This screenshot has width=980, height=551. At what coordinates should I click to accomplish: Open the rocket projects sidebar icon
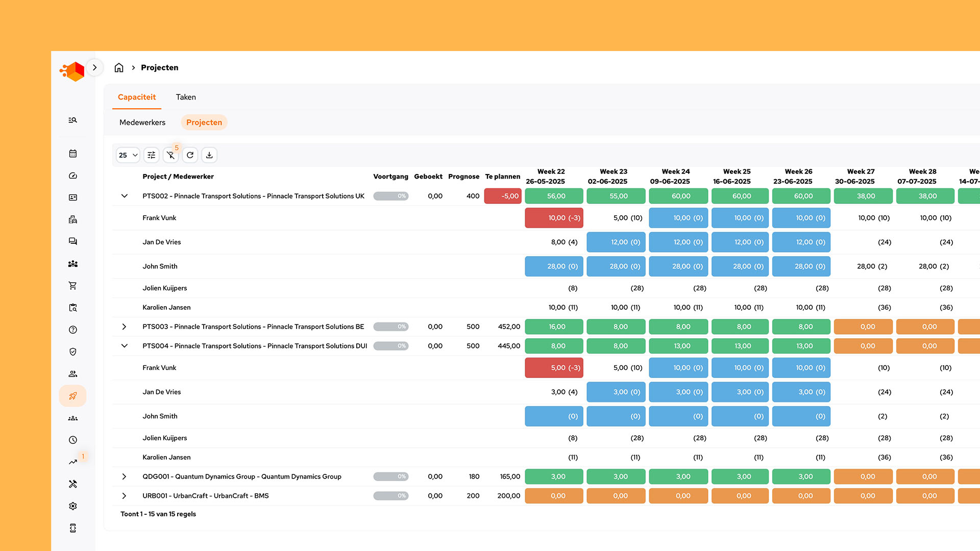[73, 396]
